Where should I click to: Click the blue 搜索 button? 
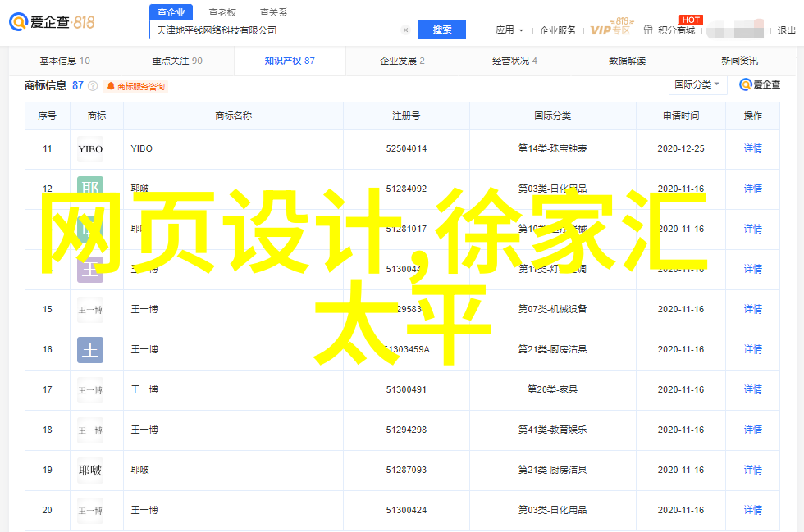[x=442, y=30]
